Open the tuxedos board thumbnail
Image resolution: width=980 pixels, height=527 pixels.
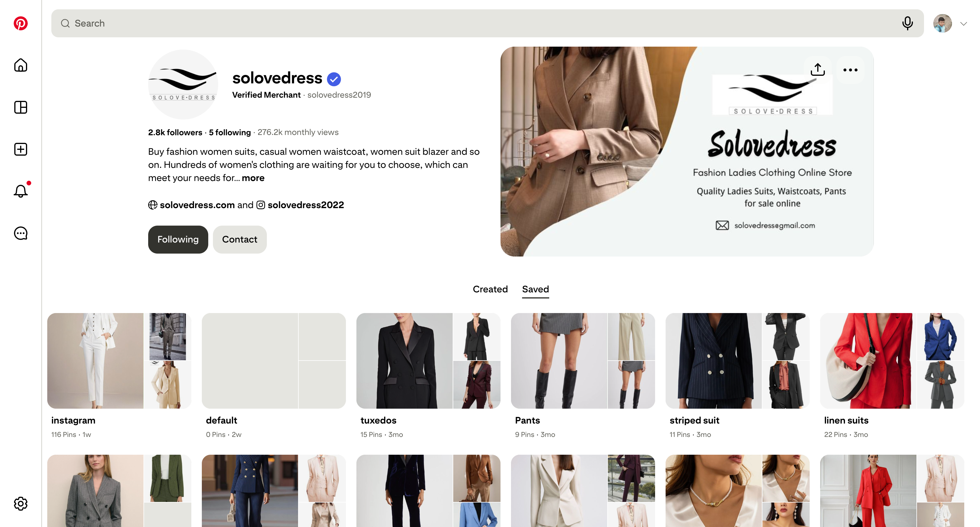[428, 361]
